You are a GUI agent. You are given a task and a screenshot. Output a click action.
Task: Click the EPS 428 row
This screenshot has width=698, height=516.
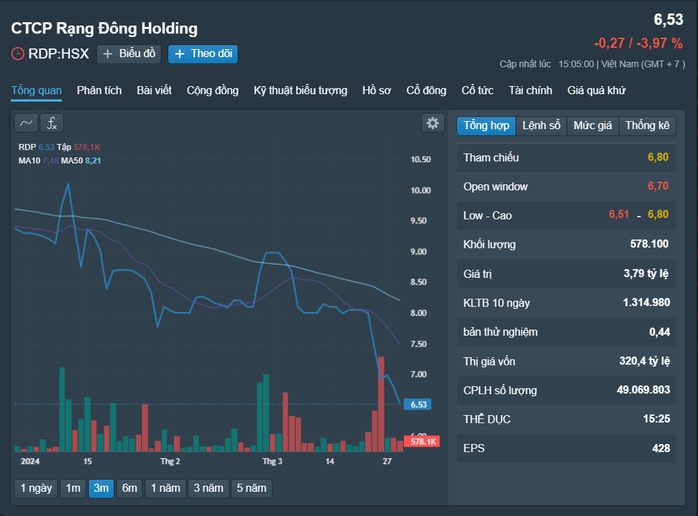coord(566,448)
